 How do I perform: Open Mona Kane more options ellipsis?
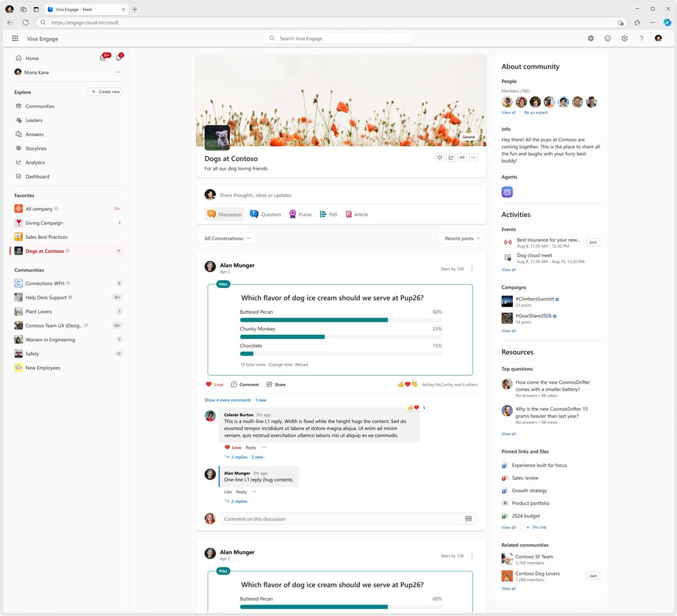(118, 72)
